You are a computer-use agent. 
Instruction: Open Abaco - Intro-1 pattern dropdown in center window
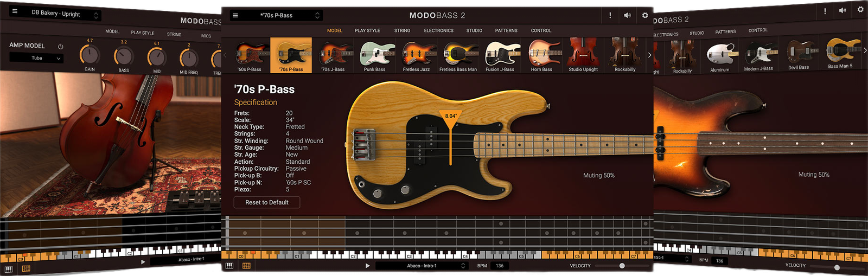pos(422,266)
